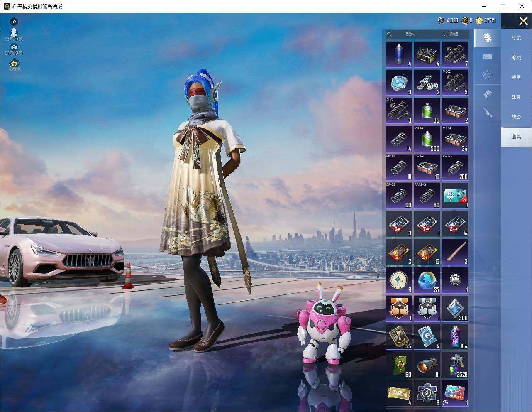Select the fireworks sub-category icon
This screenshot has height=412, width=532.
click(x=488, y=75)
